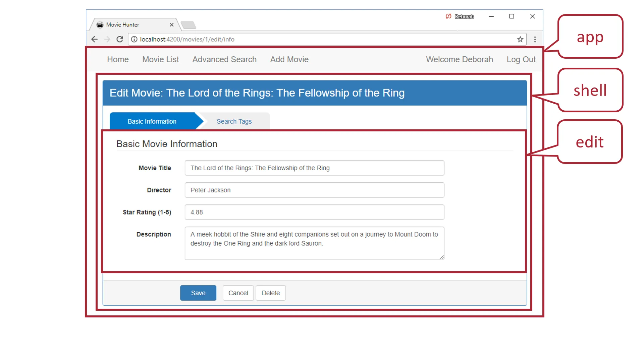Click the site info icon in address bar
Screen dimensions: 644x362
(x=134, y=39)
